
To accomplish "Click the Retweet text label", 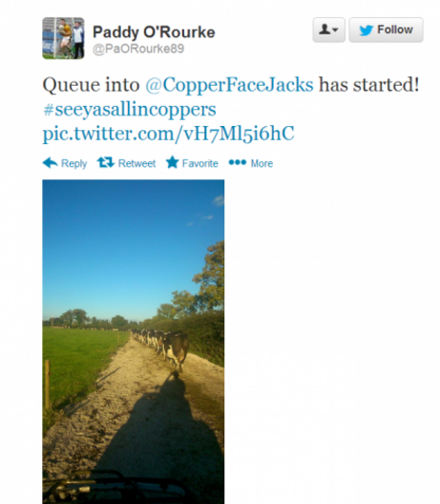I will 136,163.
